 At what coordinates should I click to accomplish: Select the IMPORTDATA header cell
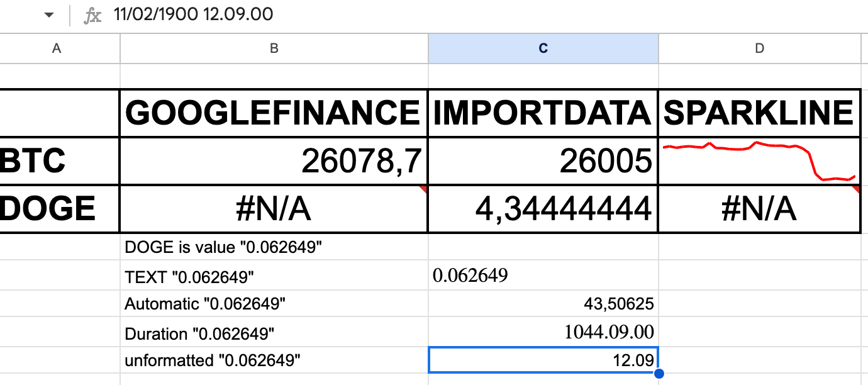(x=542, y=113)
